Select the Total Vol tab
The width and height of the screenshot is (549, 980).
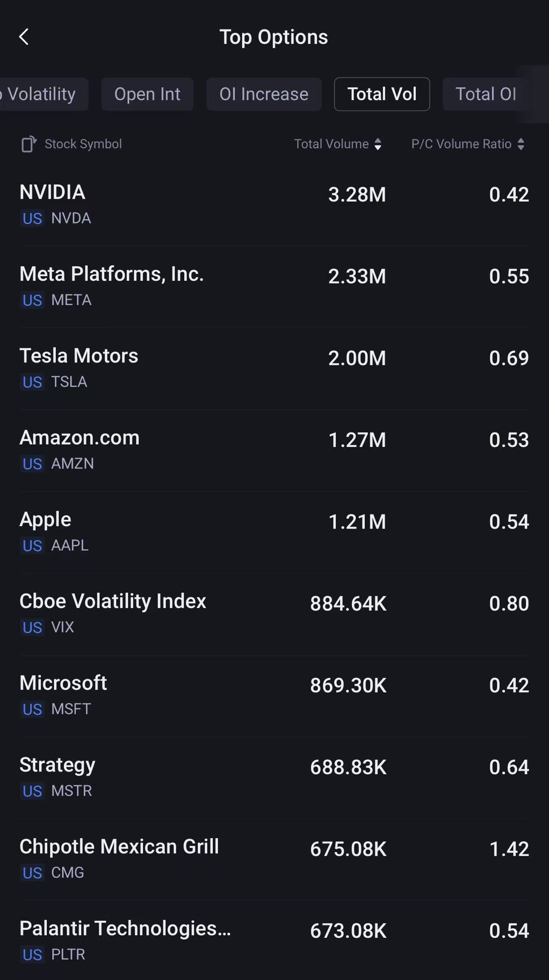click(382, 94)
